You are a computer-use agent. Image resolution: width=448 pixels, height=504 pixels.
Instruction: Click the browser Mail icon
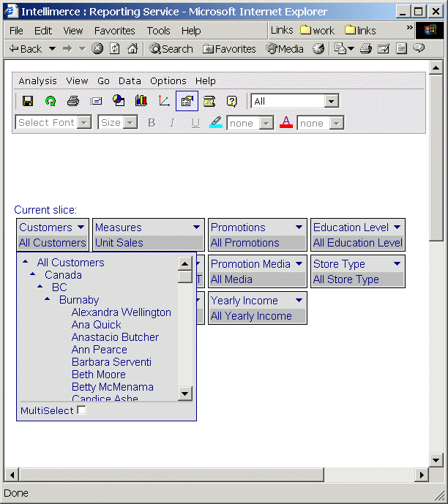(344, 48)
